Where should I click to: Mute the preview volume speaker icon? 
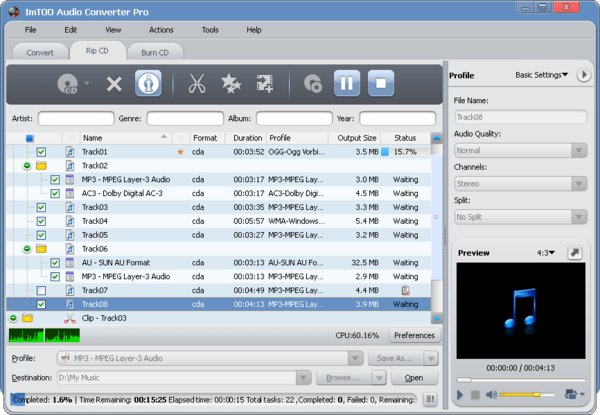tap(490, 396)
